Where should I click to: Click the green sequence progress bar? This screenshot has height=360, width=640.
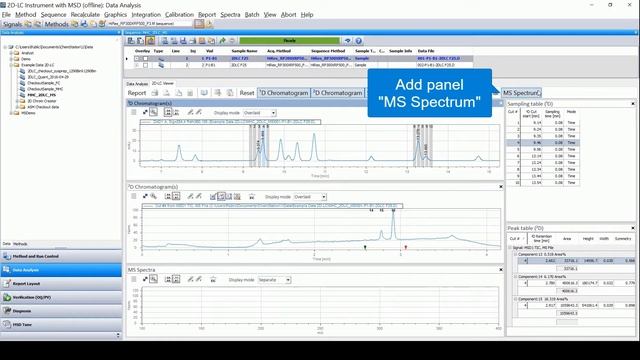tap(289, 41)
